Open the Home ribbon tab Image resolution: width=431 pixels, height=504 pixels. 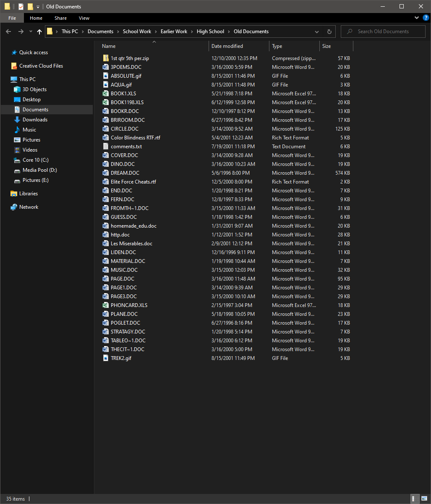pos(36,18)
